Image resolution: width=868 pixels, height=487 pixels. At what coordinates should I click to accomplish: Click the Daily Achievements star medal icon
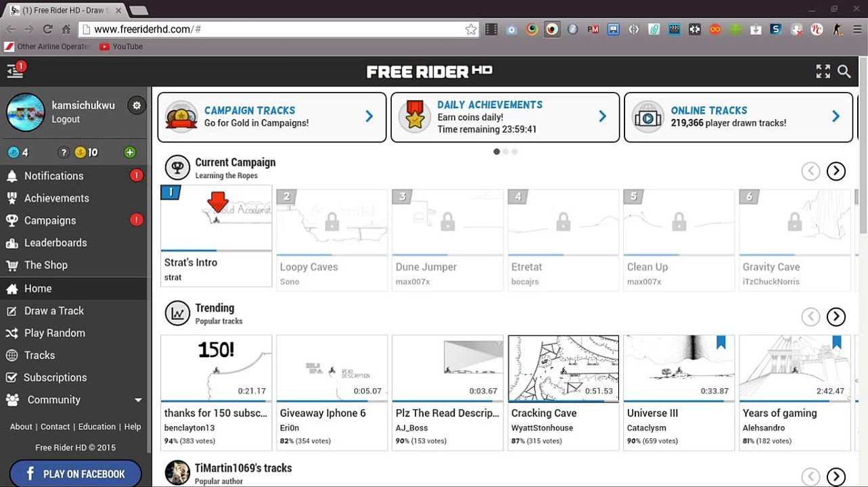point(415,117)
